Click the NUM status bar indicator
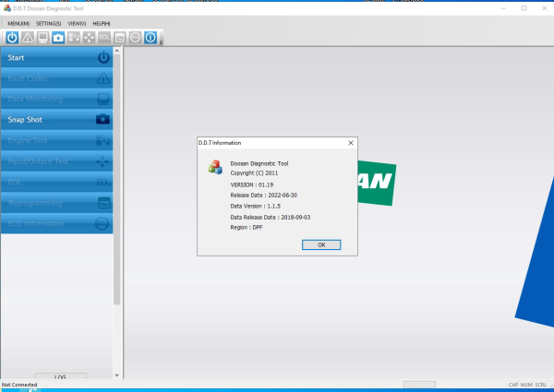The height and width of the screenshot is (392, 554). point(526,385)
